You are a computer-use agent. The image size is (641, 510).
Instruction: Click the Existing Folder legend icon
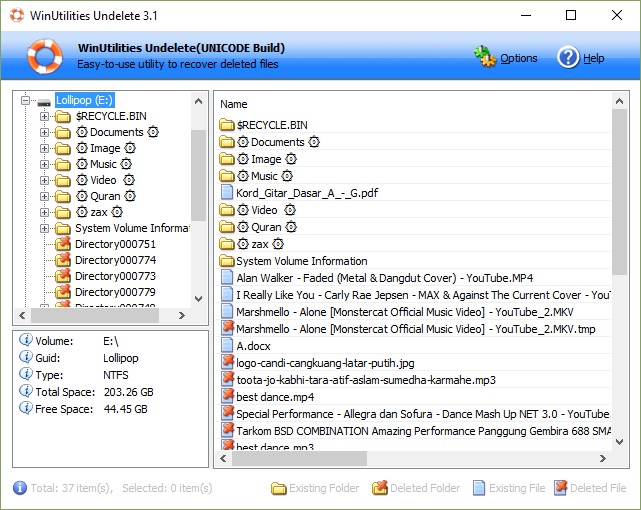click(278, 488)
